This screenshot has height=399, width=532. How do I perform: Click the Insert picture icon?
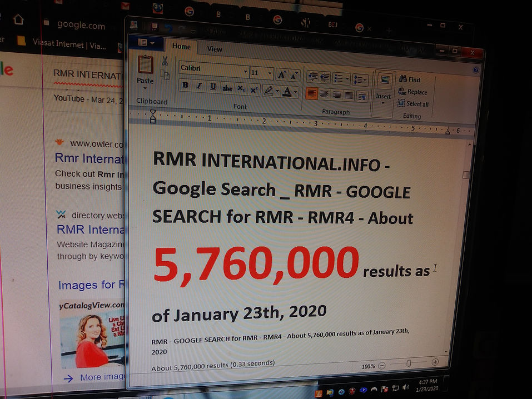tap(385, 80)
